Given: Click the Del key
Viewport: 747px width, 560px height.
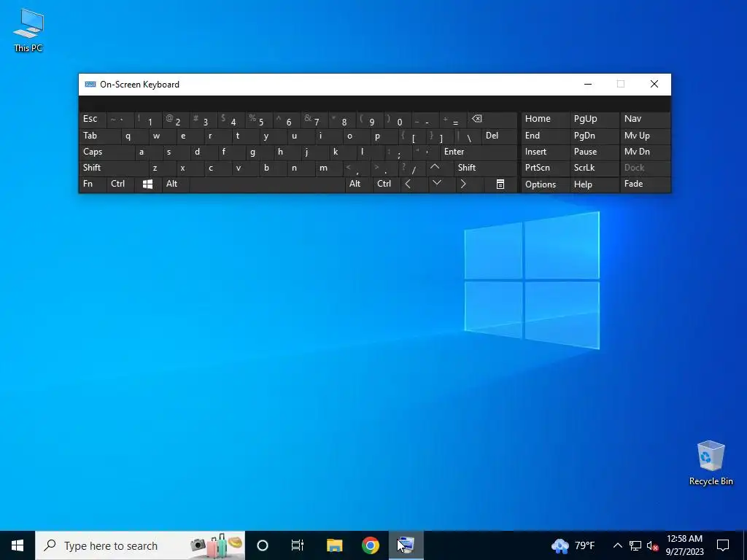Looking at the screenshot, I should click(x=500, y=136).
